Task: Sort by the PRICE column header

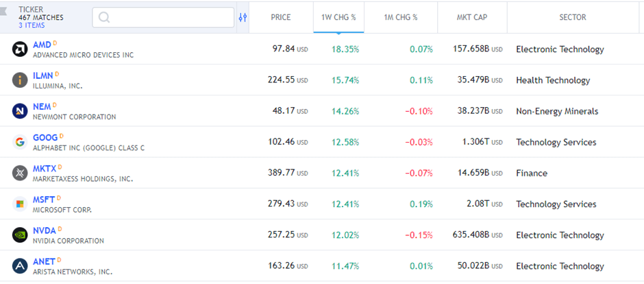Action: (280, 17)
